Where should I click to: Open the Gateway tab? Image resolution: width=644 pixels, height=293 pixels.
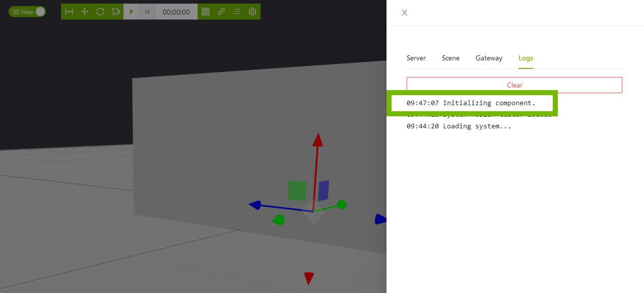coord(489,58)
